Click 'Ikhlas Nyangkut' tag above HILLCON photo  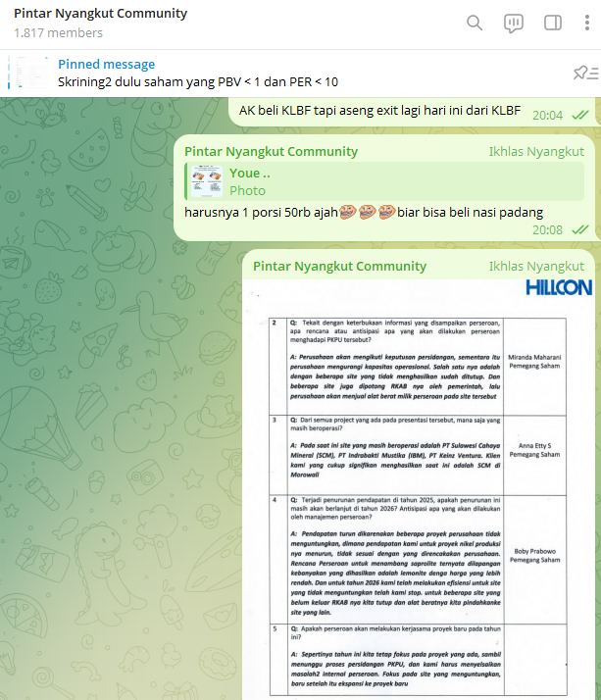[536, 266]
